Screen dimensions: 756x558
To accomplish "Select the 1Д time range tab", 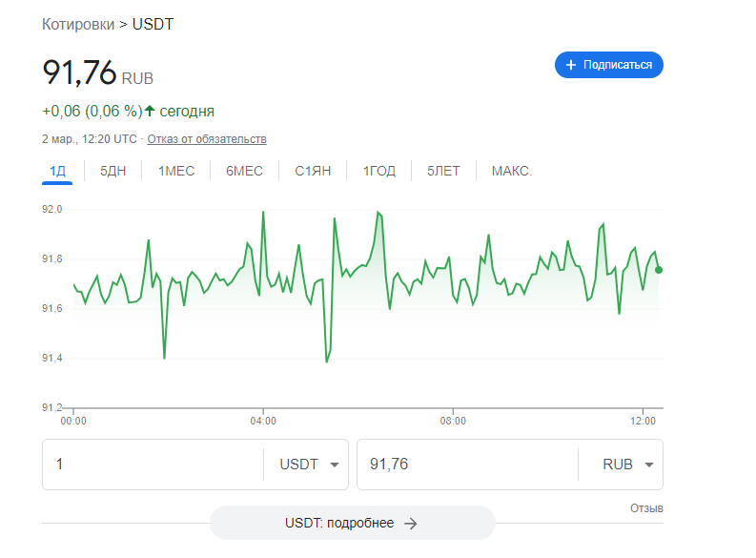I will click(x=57, y=171).
